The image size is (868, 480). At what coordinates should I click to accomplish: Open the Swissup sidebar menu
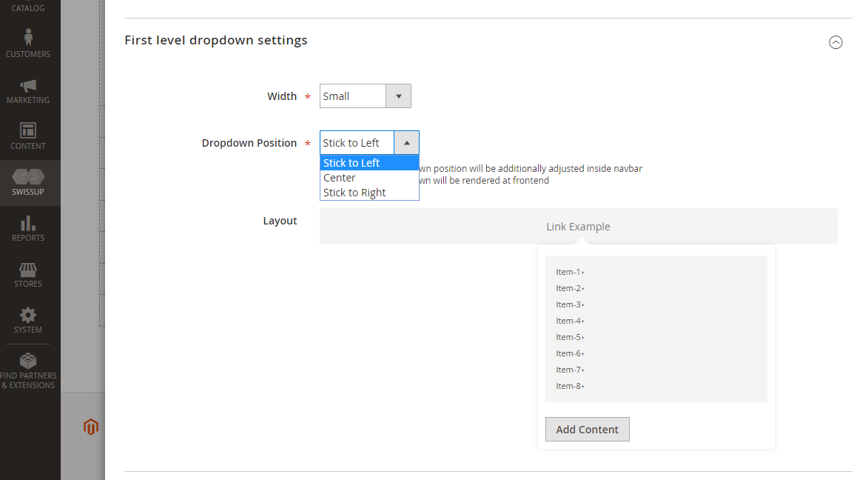[x=28, y=182]
